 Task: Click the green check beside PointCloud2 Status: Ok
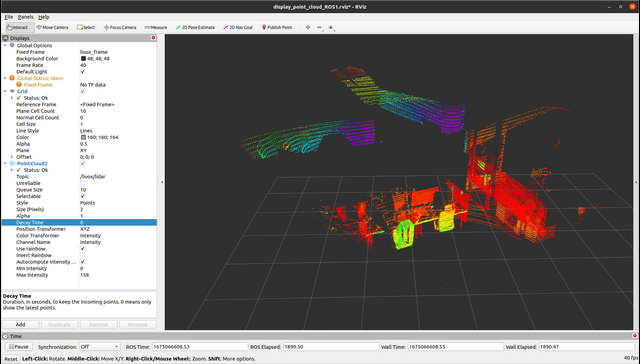click(x=19, y=170)
